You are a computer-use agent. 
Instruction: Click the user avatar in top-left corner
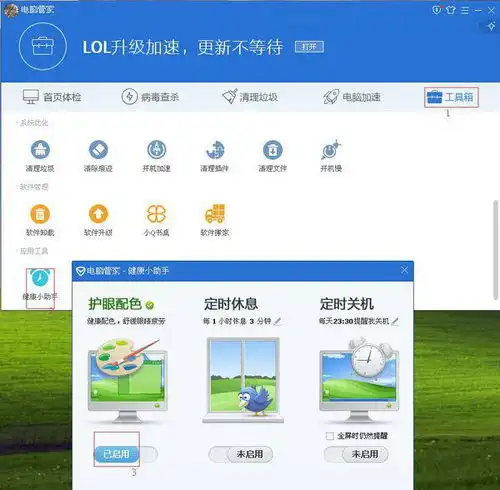coord(11,10)
